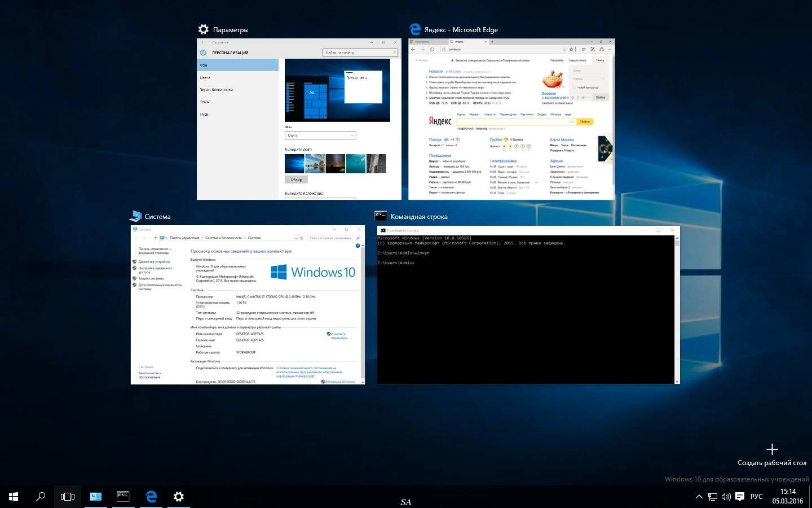Select the Яндекс - Microsoft Edge window thumbnail
Image resolution: width=812 pixels, height=508 pixels.
(x=511, y=119)
